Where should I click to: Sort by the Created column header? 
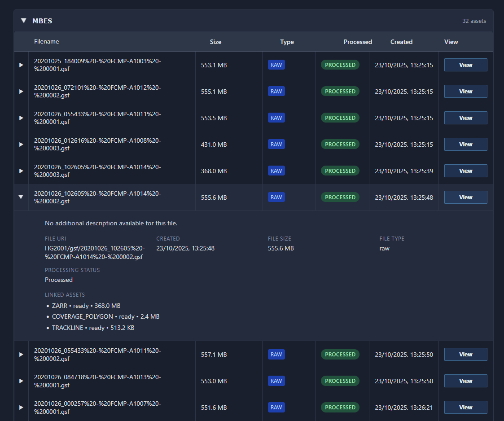tap(401, 41)
